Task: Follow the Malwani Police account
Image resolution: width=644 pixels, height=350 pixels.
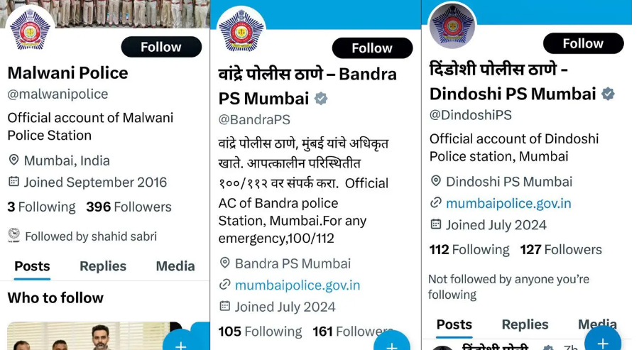Action: 161,47
